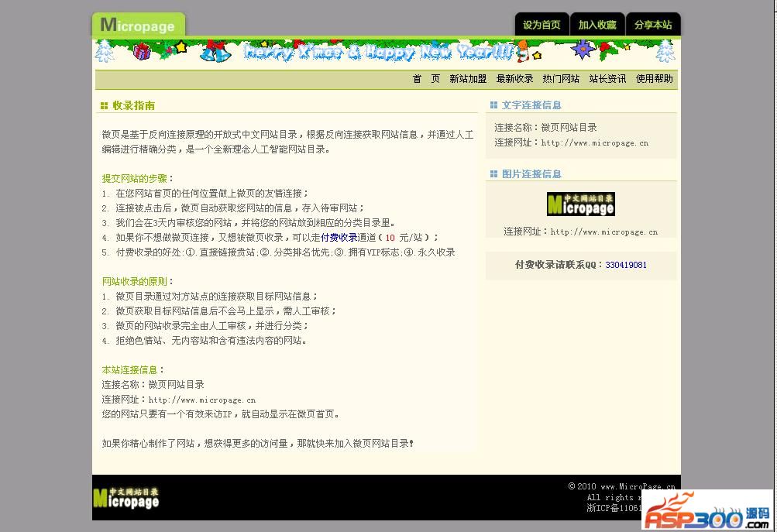The height and width of the screenshot is (532, 777).
Task: Click the snowy tree at the banner's right edge
Action: click(665, 52)
